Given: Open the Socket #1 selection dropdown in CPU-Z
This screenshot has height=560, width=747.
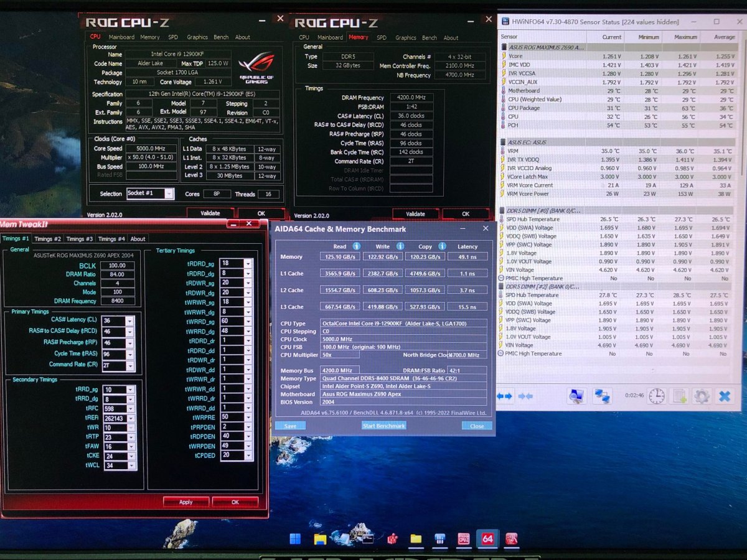Looking at the screenshot, I should pos(169,194).
